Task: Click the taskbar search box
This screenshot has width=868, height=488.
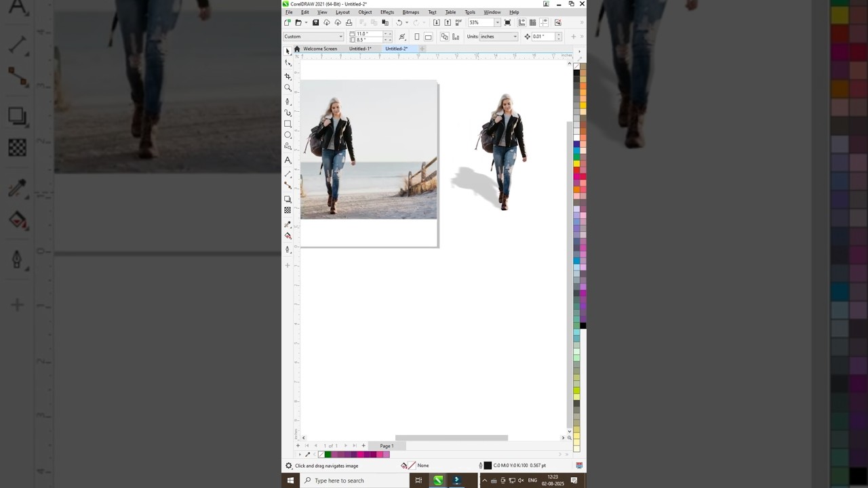Action: coord(354,481)
